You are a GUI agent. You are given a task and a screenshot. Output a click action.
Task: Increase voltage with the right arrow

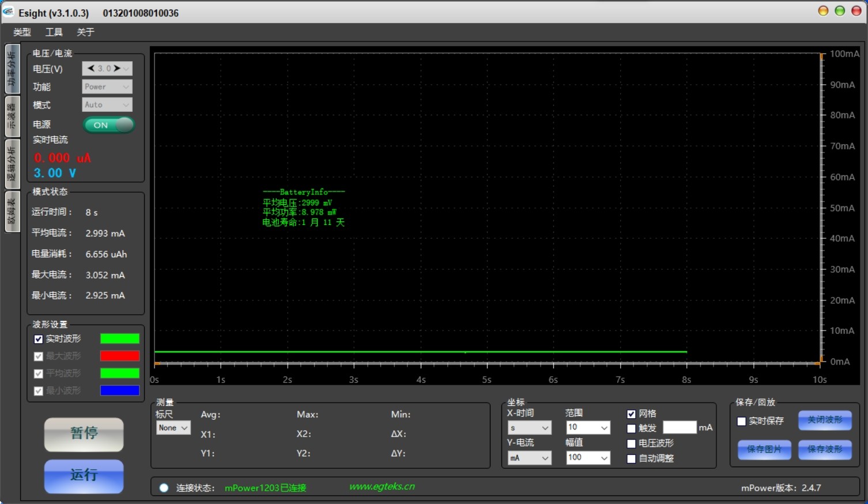(x=117, y=69)
